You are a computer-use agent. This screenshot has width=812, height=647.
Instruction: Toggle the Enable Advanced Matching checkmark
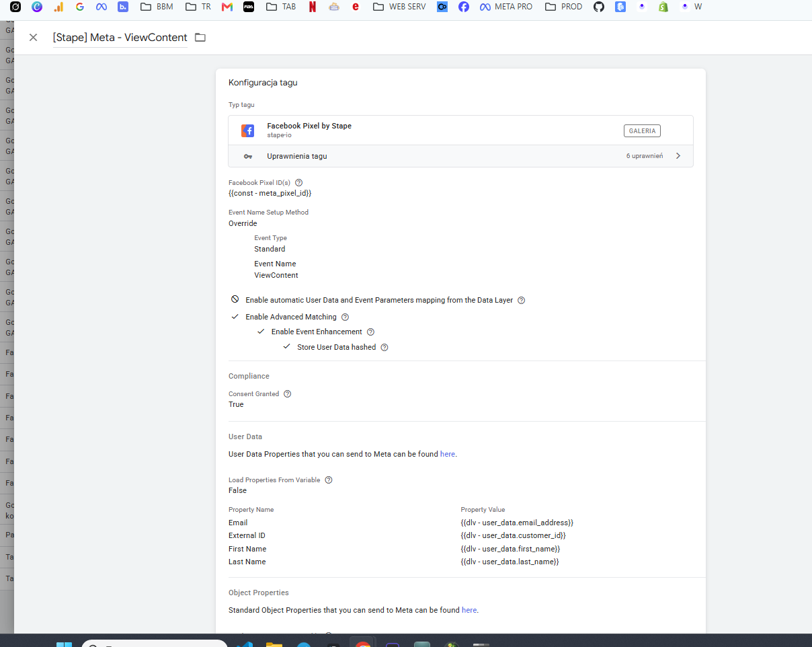pyautogui.click(x=235, y=316)
